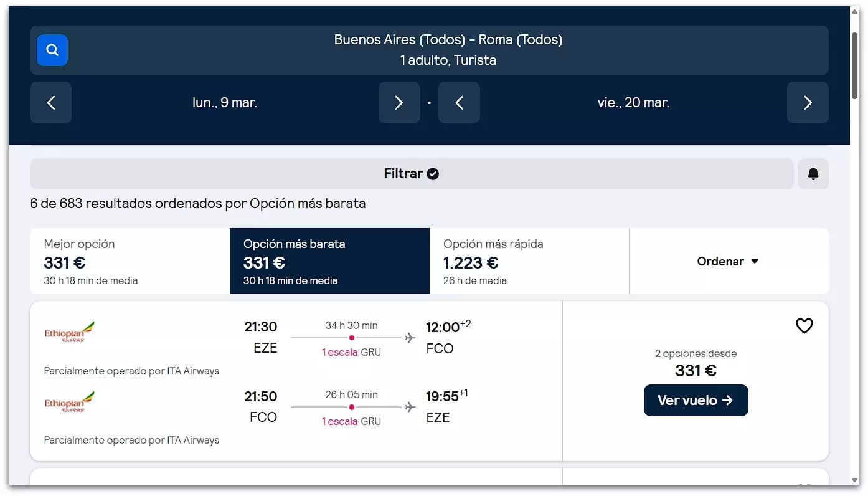868x496 pixels.
Task: Click the Ethiopian logo on return flight
Action: [69, 403]
